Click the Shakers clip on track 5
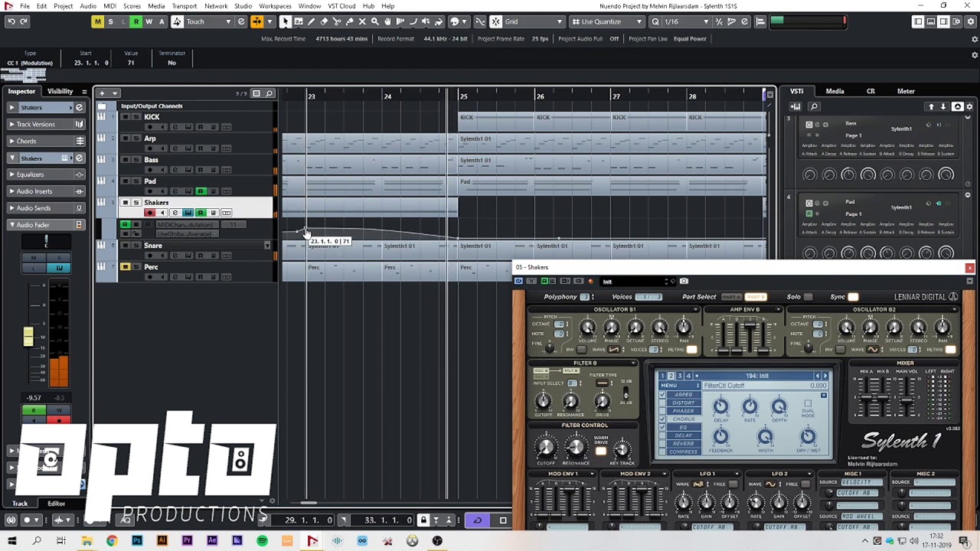980x551 pixels. [x=370, y=207]
